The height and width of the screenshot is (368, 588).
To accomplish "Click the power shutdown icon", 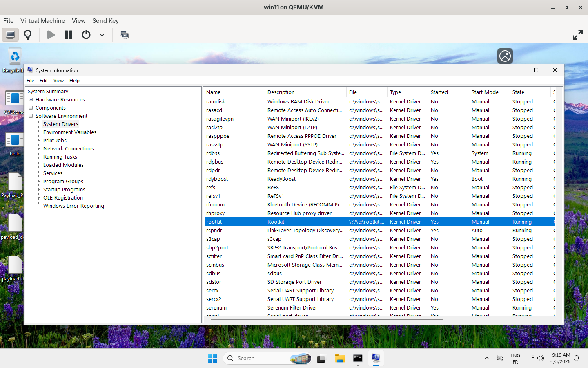I will tap(86, 35).
